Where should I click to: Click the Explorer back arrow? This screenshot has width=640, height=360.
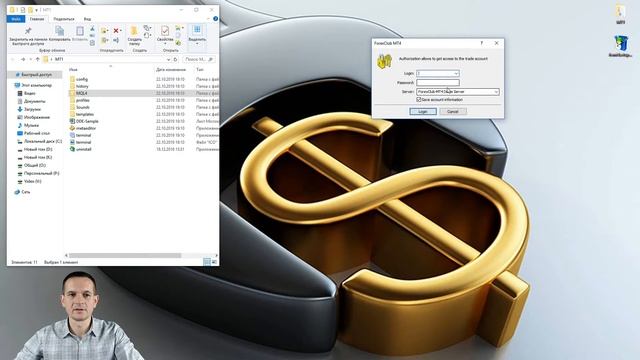click(13, 59)
